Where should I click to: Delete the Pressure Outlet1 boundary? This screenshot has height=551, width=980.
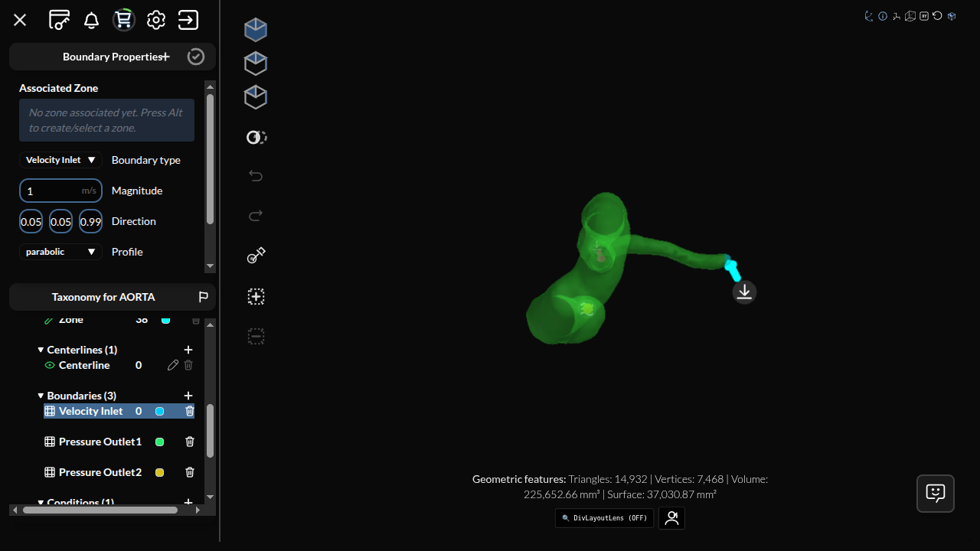point(190,442)
